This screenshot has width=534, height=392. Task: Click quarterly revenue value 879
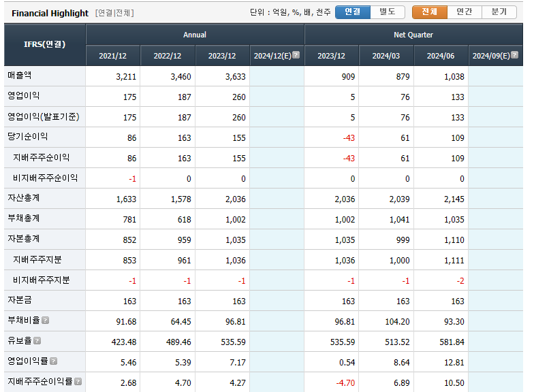point(403,76)
